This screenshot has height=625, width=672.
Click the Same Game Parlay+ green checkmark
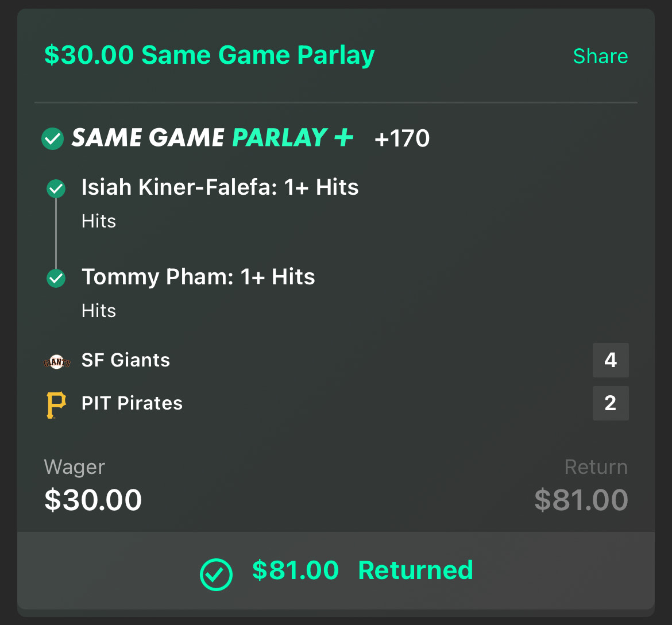pyautogui.click(x=52, y=138)
